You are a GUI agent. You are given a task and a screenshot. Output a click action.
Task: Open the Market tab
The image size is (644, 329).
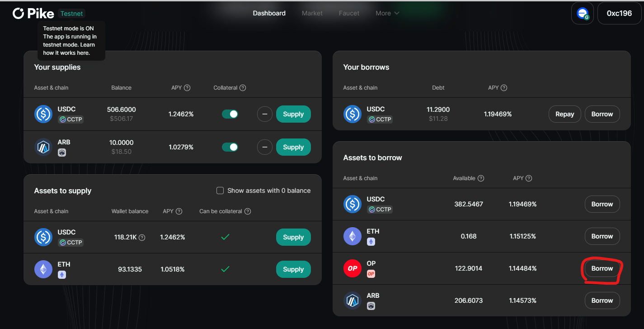(312, 13)
